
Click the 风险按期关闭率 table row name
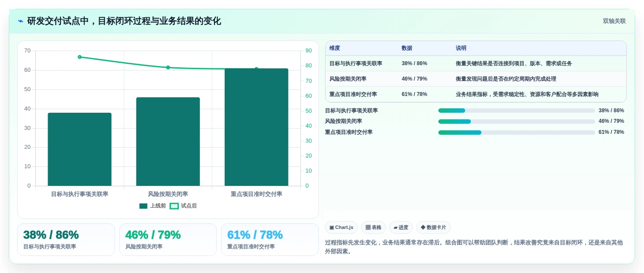pos(348,79)
